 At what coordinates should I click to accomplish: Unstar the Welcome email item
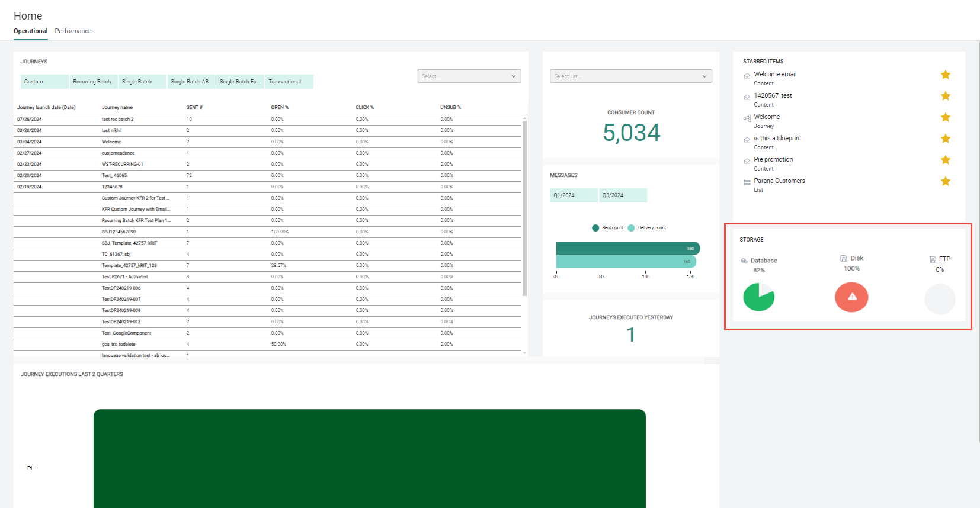click(x=945, y=75)
